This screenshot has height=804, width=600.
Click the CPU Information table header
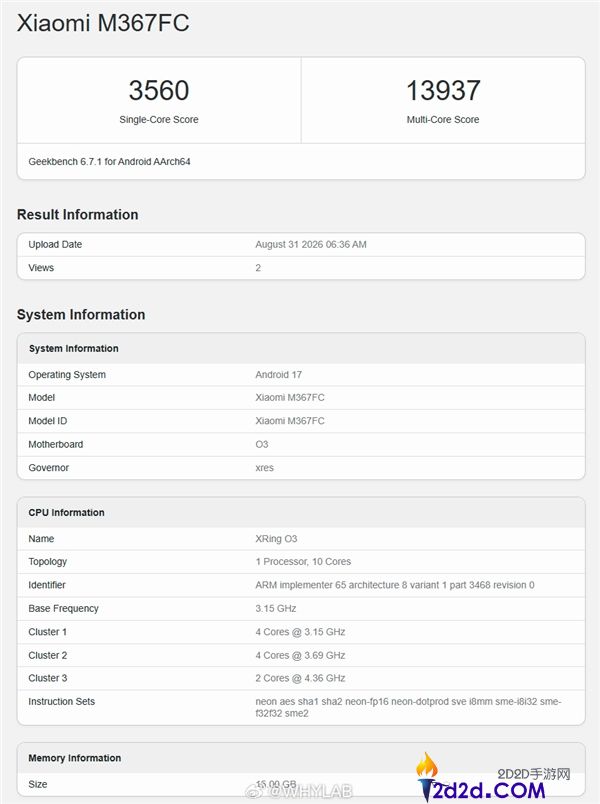(67, 513)
